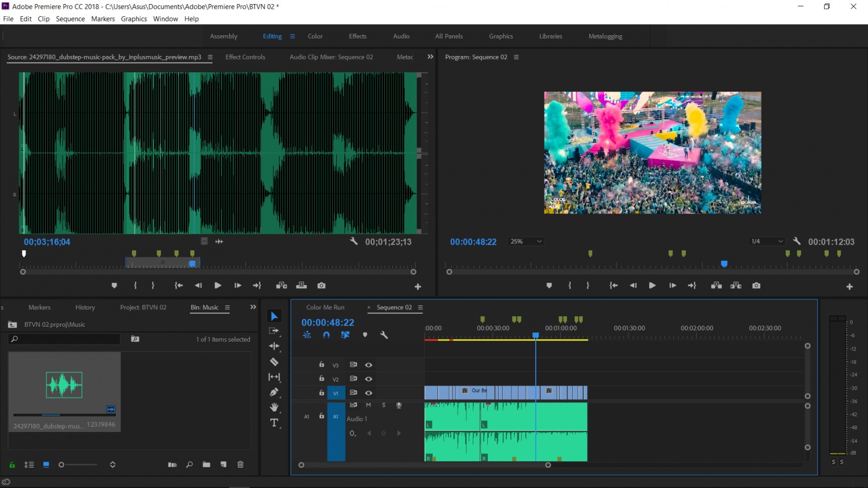Click Export Frame camera in Program monitor
This screenshot has height=488, width=868.
pos(756,286)
